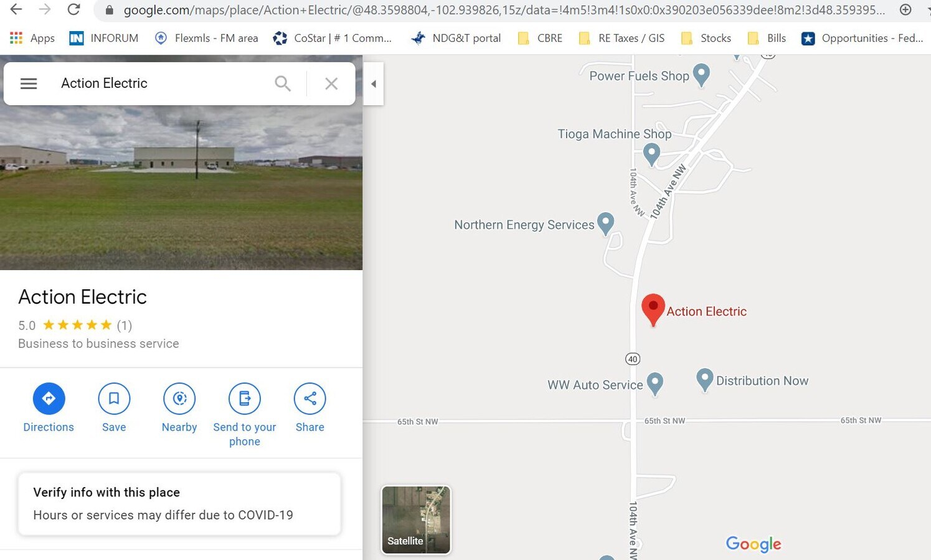Share this place icon
Screen dimensions: 931x560
[310, 398]
